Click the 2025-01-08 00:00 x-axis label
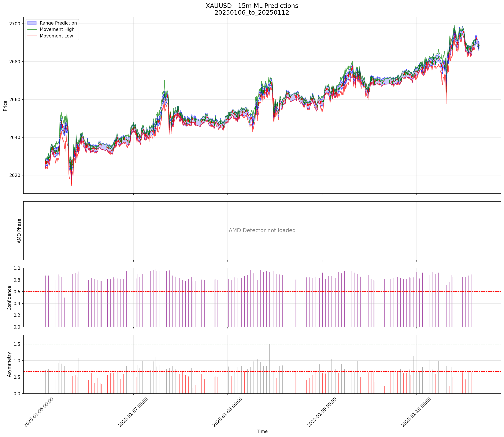504x437 pixels. pos(227,412)
